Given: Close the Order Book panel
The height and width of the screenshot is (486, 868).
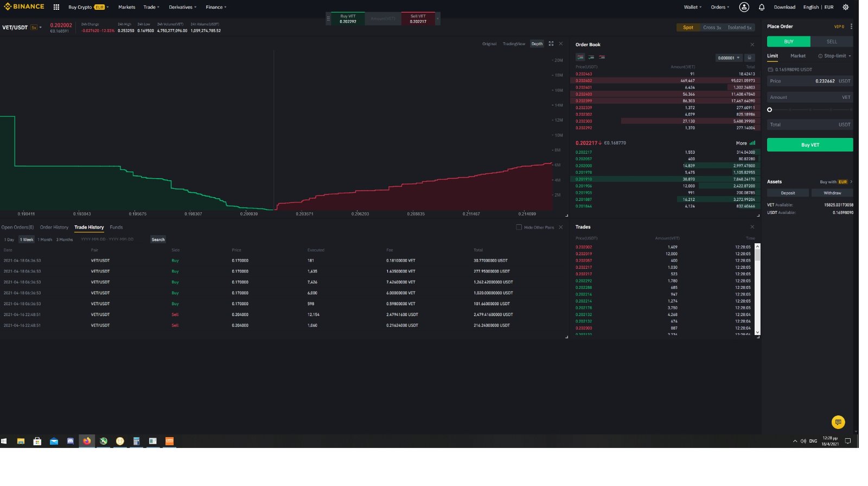Looking at the screenshot, I should coord(752,45).
